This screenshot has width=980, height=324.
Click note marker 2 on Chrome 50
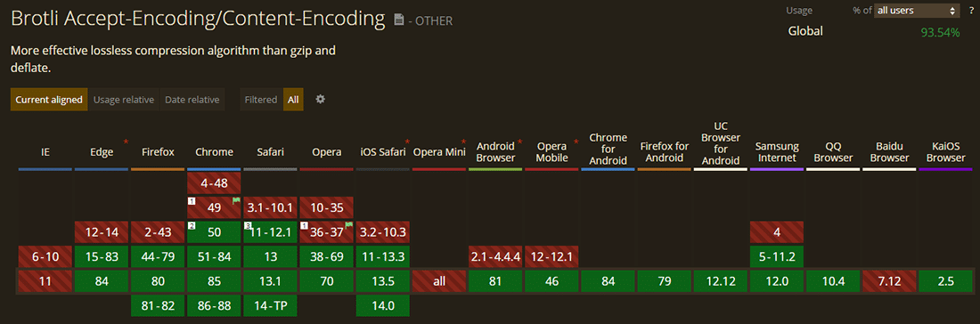click(192, 225)
